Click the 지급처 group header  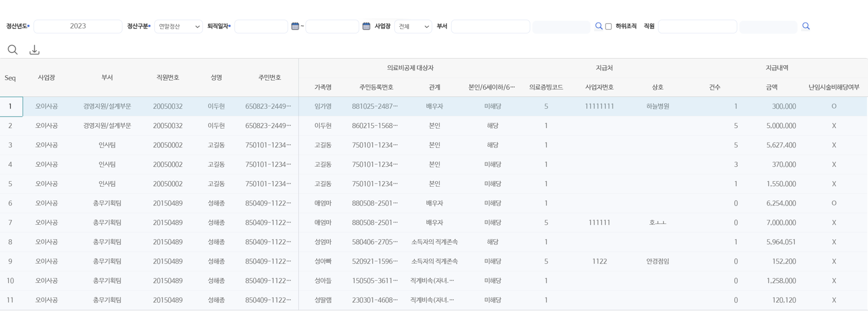604,68
